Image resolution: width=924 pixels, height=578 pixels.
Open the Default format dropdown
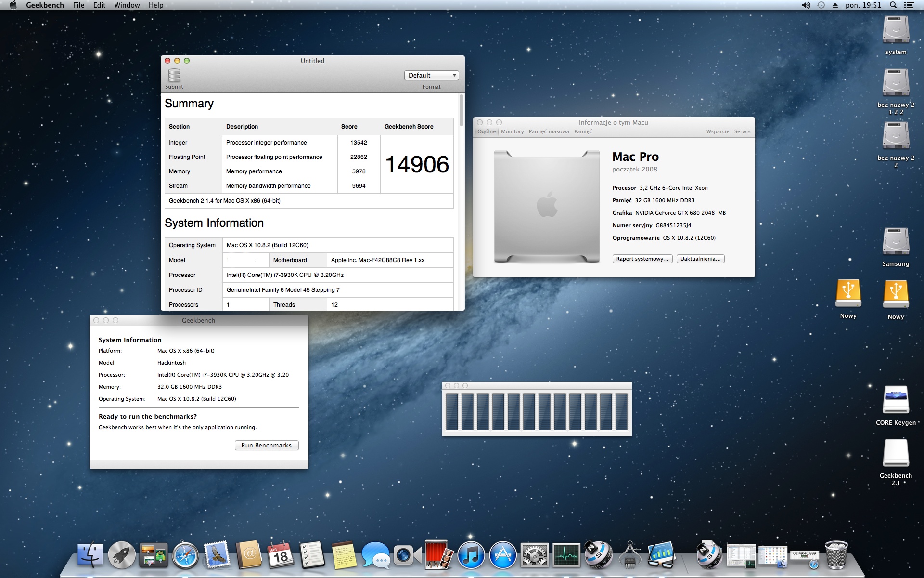432,75
